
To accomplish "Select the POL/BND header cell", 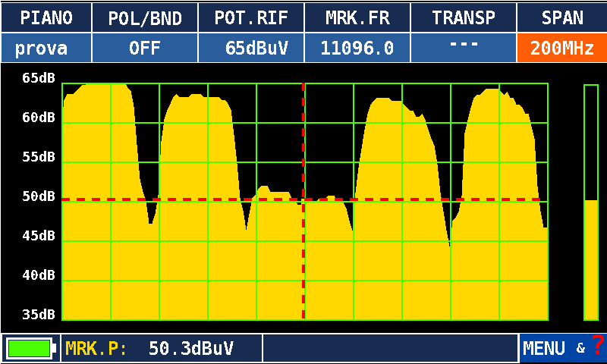I will [x=145, y=17].
